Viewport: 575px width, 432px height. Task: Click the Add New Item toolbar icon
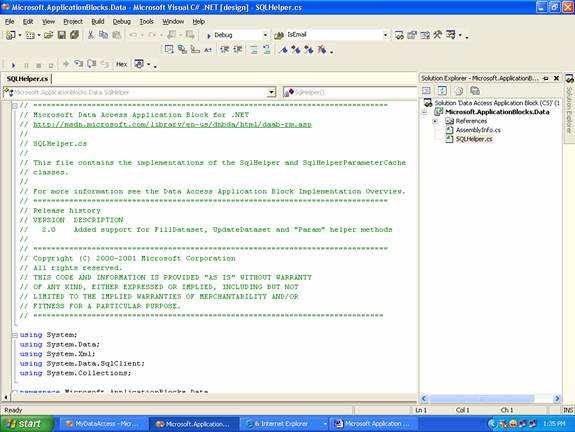[x=30, y=35]
